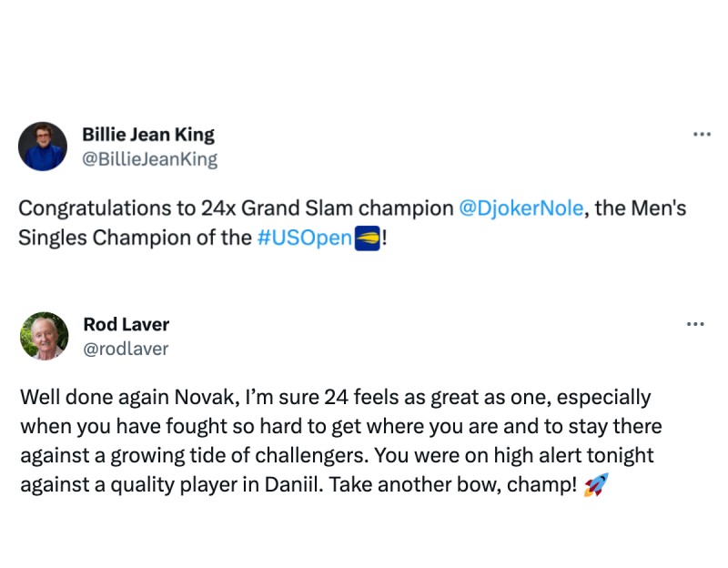
Task: Click the rocket emoji in Rod Laver's tweet
Action: (595, 484)
